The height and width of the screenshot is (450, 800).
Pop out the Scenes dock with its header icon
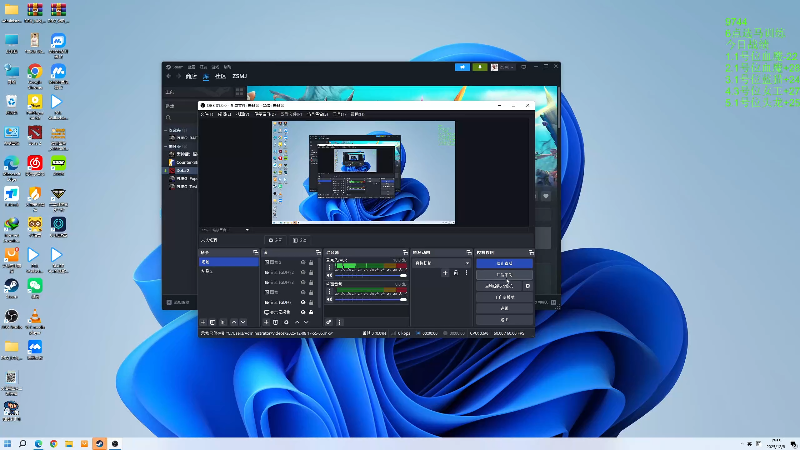tap(256, 253)
